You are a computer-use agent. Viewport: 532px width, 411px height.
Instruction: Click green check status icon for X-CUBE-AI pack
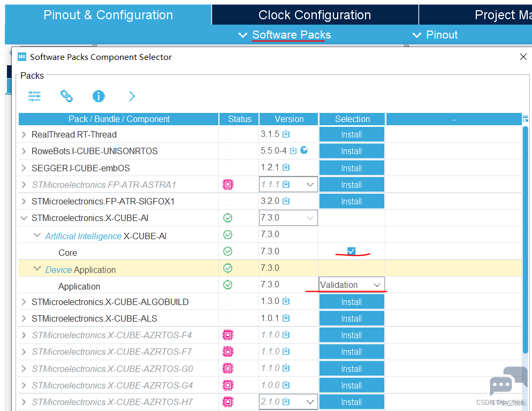(x=227, y=218)
